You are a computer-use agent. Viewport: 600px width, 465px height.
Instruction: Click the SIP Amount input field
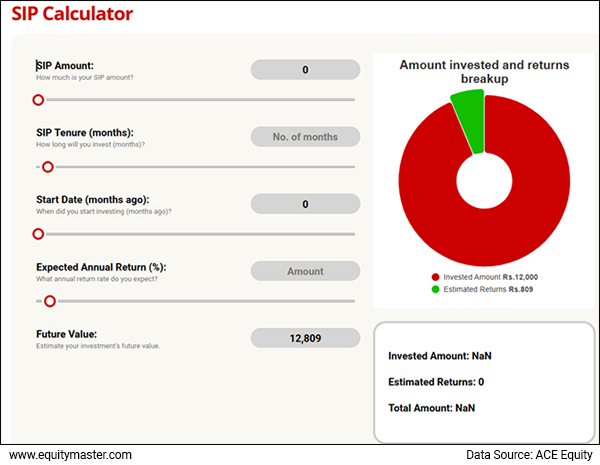pos(304,70)
